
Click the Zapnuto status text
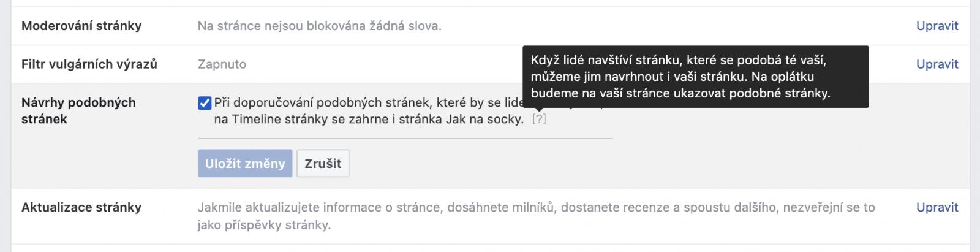pyautogui.click(x=222, y=64)
